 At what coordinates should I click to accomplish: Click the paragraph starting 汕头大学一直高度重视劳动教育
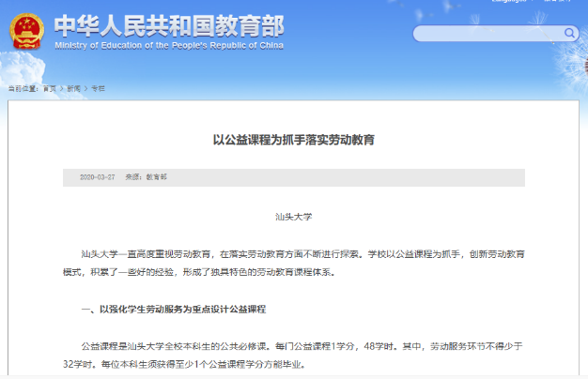pos(294,264)
